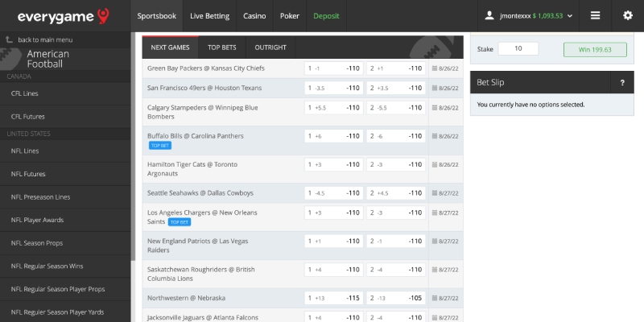Click calendar icon for Northwestern game
644x322 pixels.
point(435,298)
